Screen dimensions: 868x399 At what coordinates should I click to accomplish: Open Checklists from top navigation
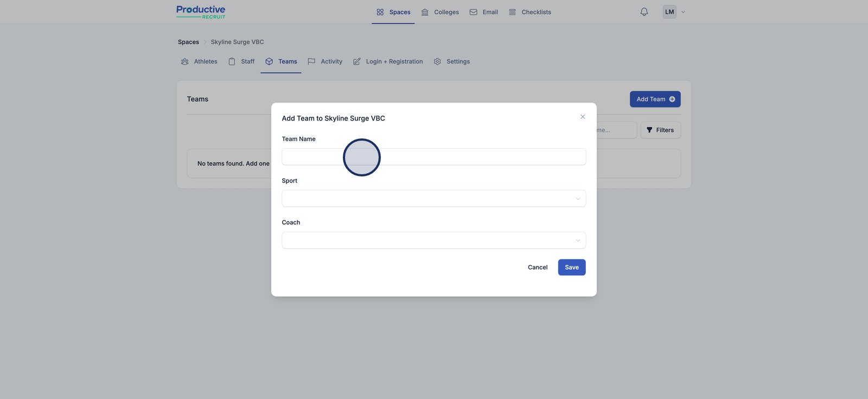click(529, 12)
